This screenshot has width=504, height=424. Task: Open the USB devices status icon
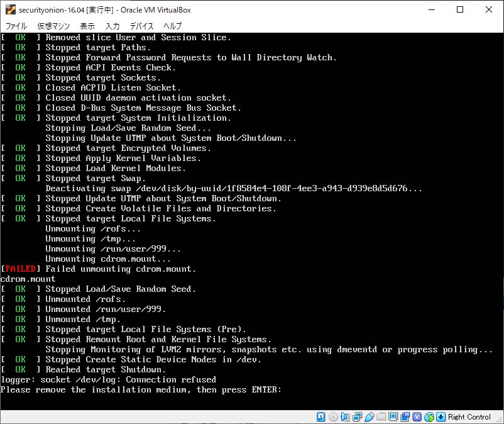pyautogui.click(x=370, y=417)
